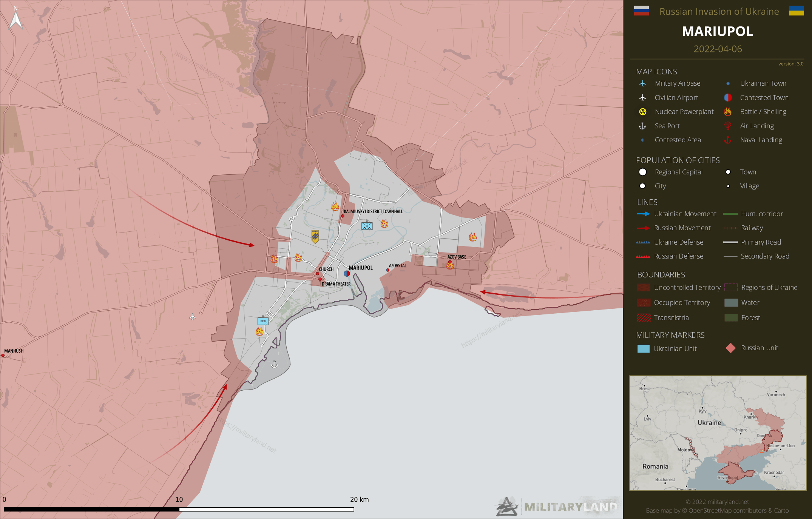The image size is (812, 519).
Task: Click the Ukrainian flag in the header
Action: (x=796, y=11)
